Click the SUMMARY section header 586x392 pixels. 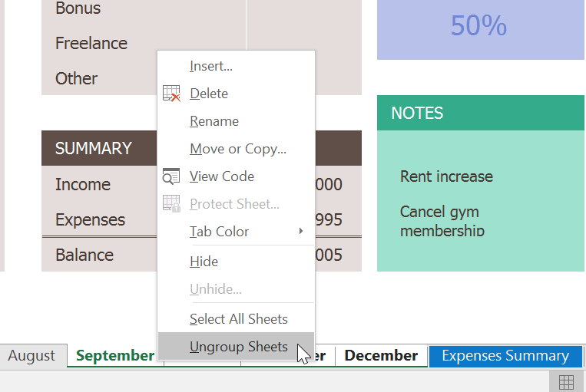click(94, 148)
